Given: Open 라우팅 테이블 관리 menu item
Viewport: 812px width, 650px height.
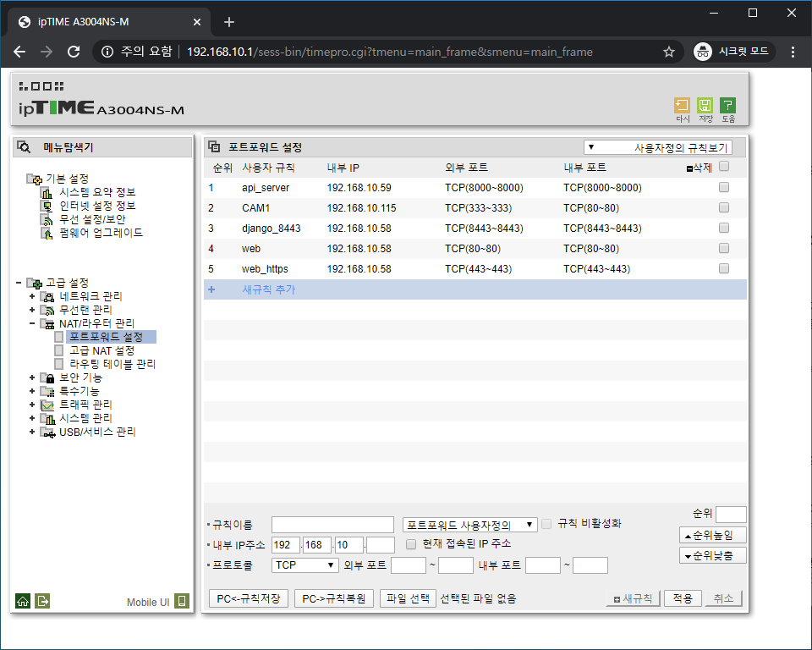Looking at the screenshot, I should pos(112,365).
